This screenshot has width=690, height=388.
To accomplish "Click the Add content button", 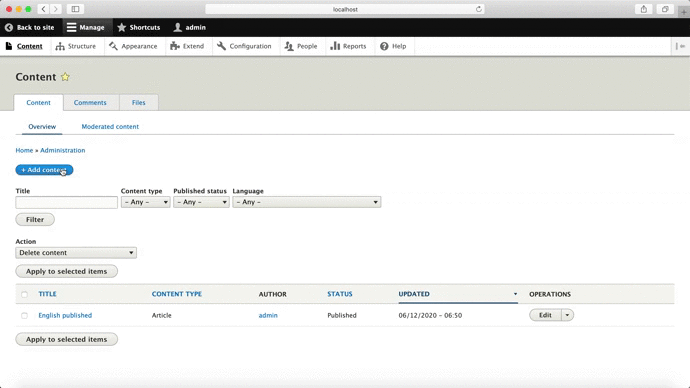I will (44, 170).
